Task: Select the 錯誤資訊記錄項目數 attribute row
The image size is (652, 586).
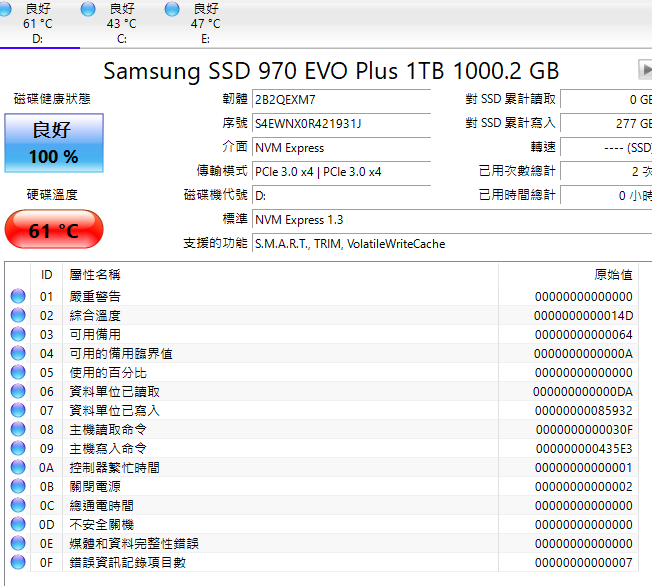Action: [x=322, y=562]
